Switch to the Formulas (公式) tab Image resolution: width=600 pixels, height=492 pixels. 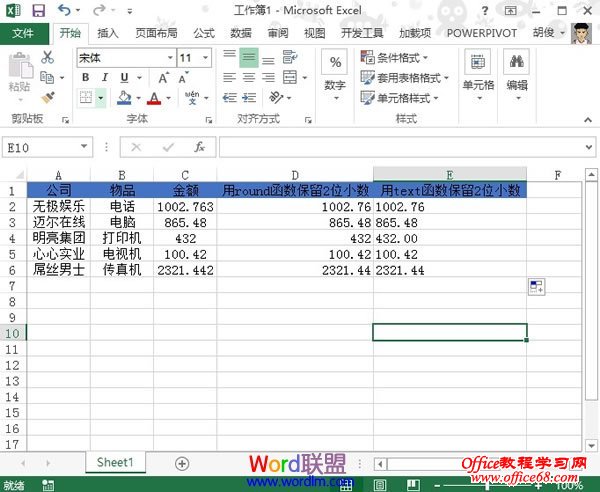204,33
